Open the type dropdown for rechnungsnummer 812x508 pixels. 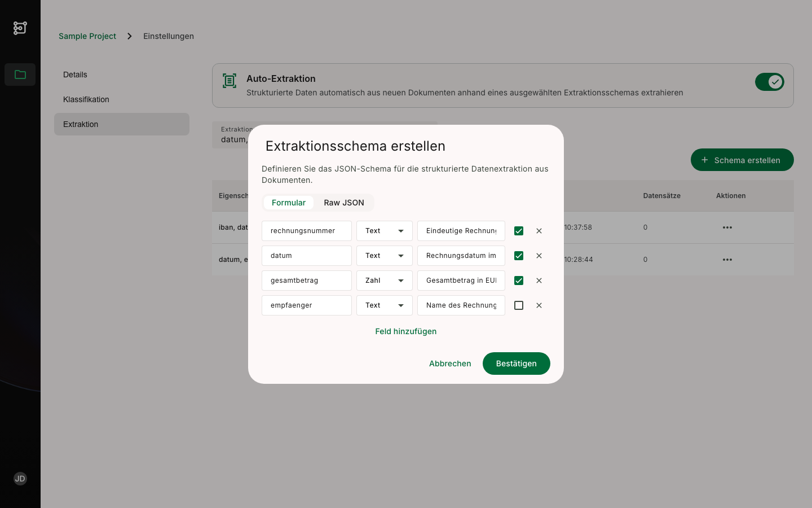(385, 231)
